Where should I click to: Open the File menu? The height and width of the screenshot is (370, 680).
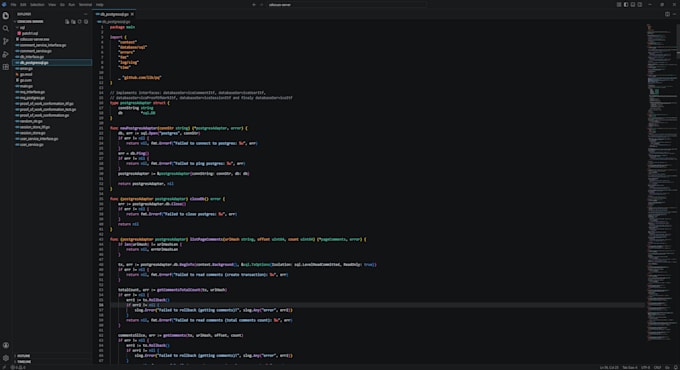click(x=13, y=4)
